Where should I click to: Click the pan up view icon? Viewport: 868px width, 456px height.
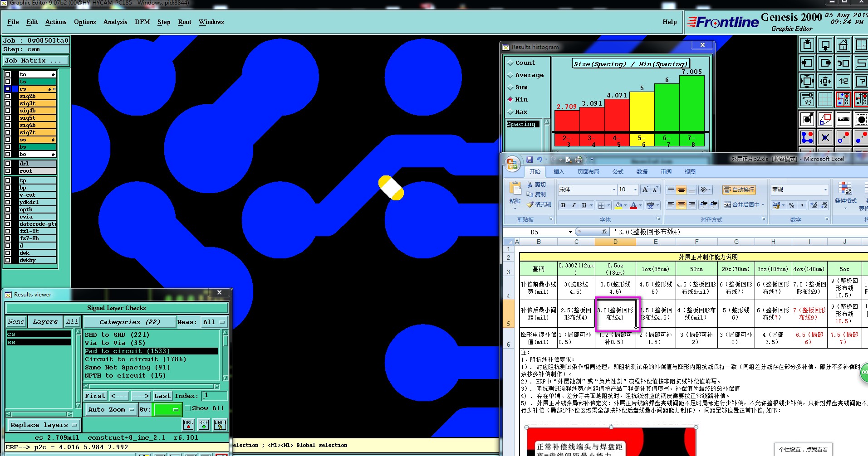pyautogui.click(x=807, y=45)
